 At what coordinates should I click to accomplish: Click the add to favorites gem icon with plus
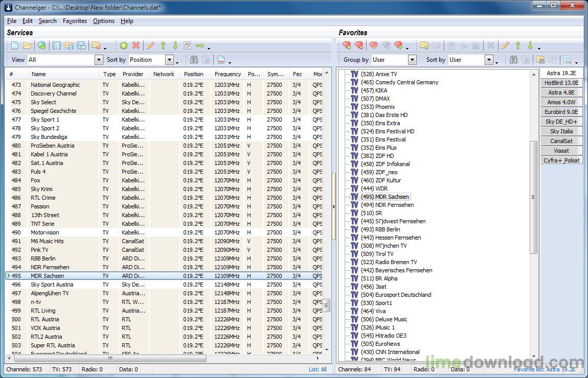click(x=347, y=45)
